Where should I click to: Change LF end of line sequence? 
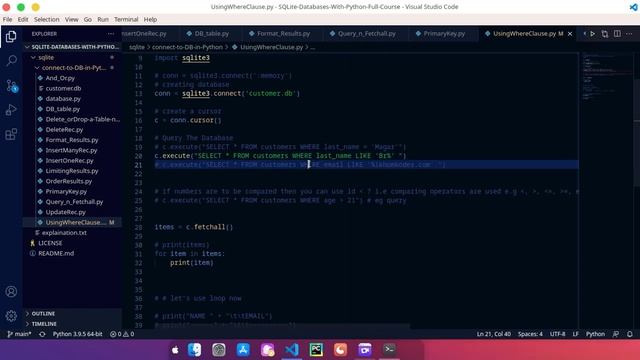pos(576,334)
